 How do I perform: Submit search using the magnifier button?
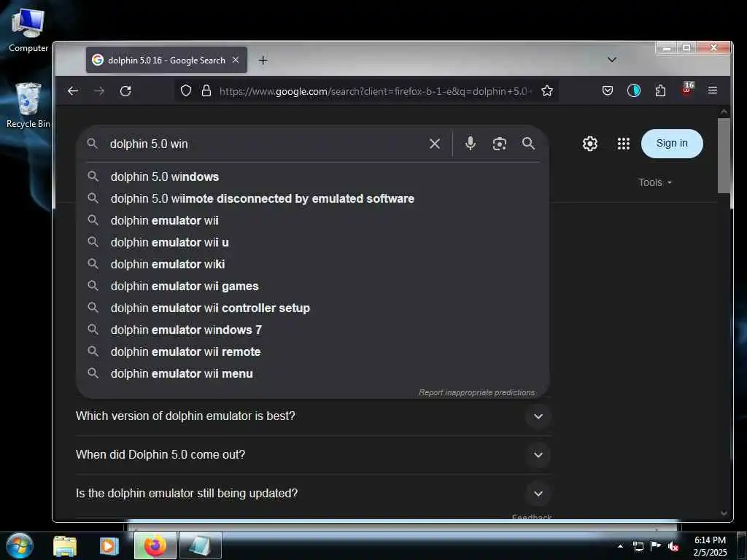[x=528, y=144]
